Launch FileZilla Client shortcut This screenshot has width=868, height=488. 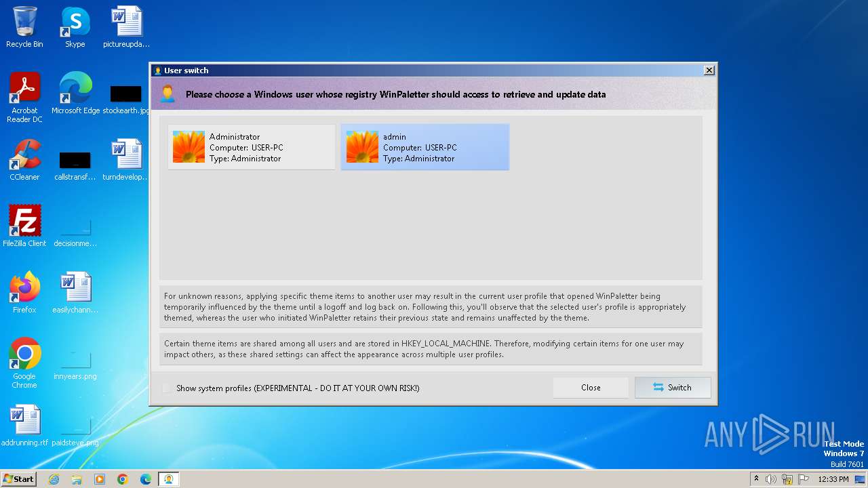[24, 226]
